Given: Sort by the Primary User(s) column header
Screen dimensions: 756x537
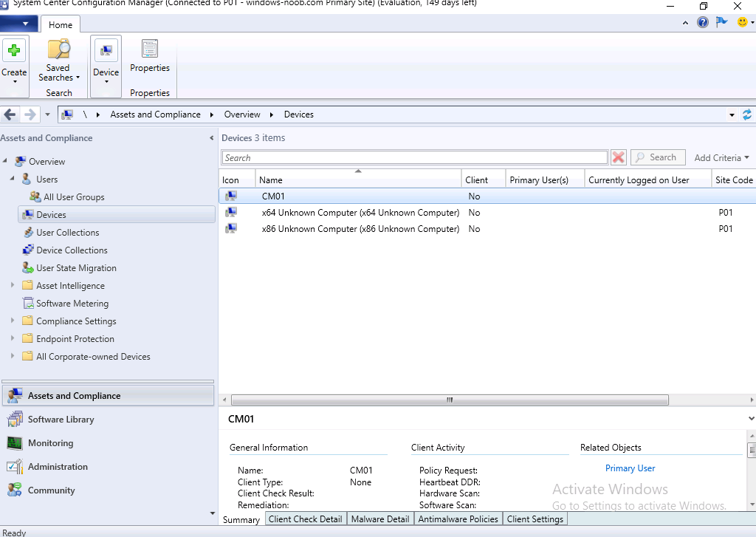Looking at the screenshot, I should pyautogui.click(x=546, y=179).
